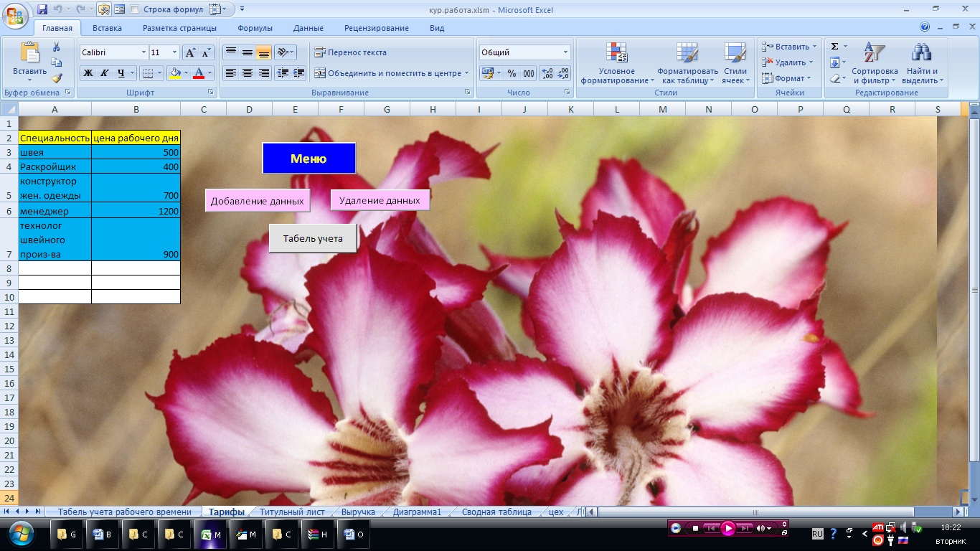This screenshot has height=551, width=980.
Task: Click the Добавление данных button
Action: pyautogui.click(x=257, y=201)
